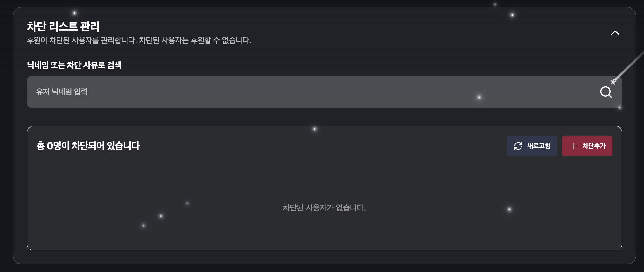Click the 차단 리스트 관리 heading

coord(63,26)
